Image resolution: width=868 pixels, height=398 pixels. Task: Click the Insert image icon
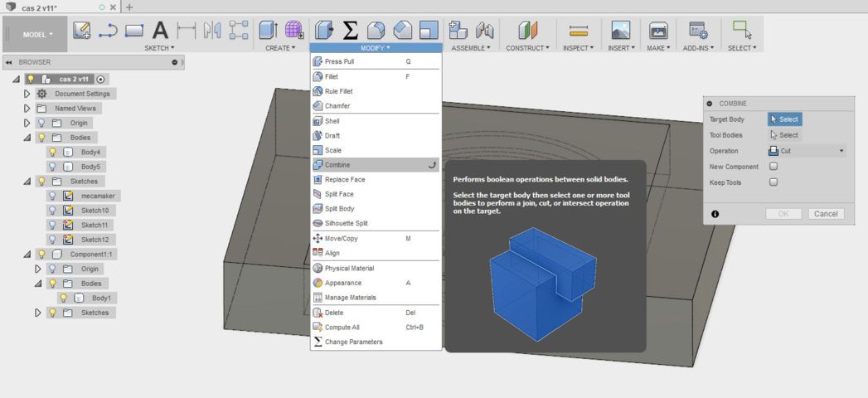tap(621, 30)
